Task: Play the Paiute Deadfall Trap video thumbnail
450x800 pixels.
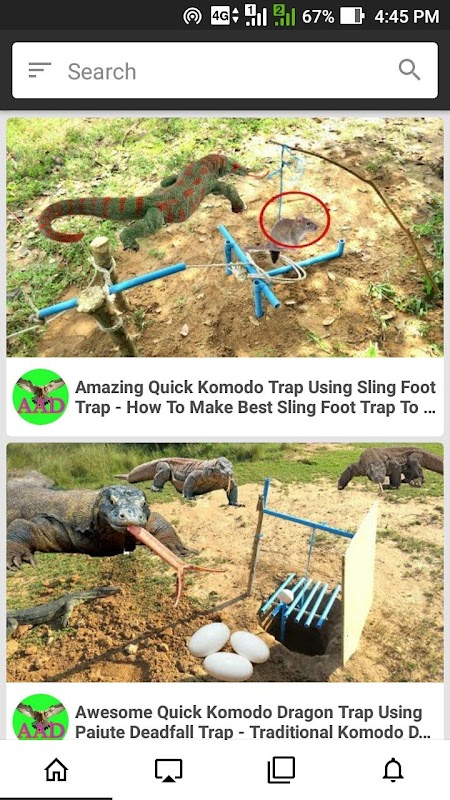Action: click(x=225, y=562)
